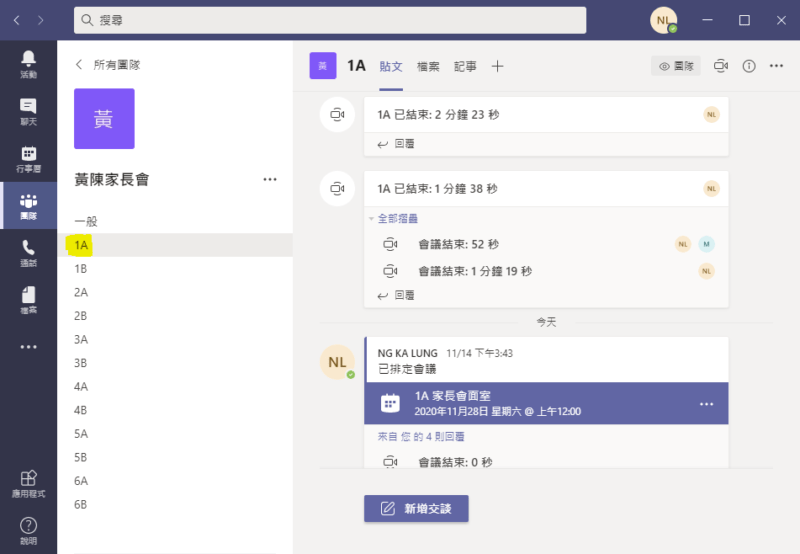Select the 3A channel

(81, 339)
